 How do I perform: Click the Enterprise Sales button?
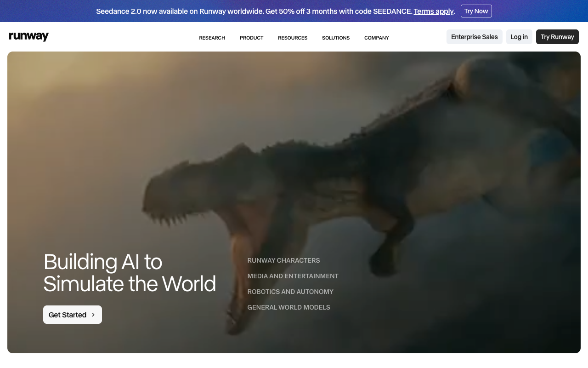point(474,37)
